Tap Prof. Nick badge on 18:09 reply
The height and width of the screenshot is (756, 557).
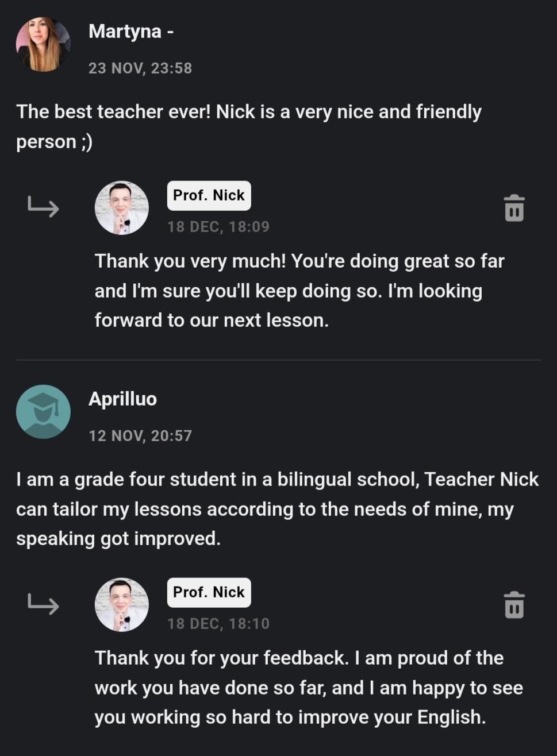coord(209,195)
